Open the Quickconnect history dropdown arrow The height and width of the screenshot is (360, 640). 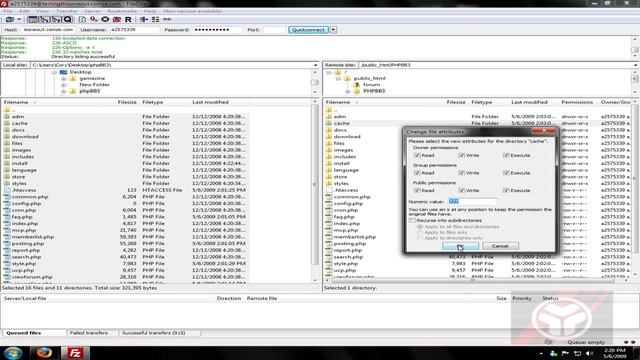point(333,30)
